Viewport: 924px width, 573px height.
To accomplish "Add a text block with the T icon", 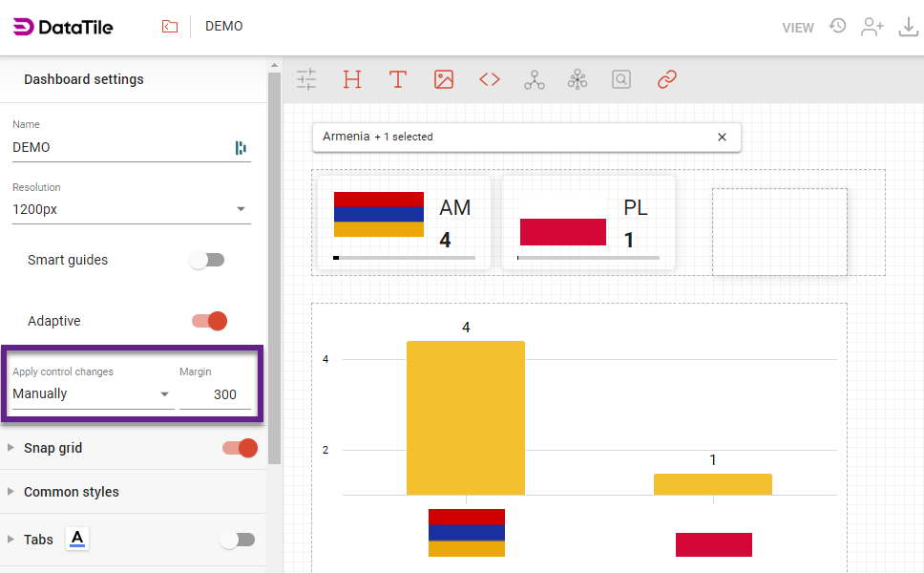I will pyautogui.click(x=398, y=79).
